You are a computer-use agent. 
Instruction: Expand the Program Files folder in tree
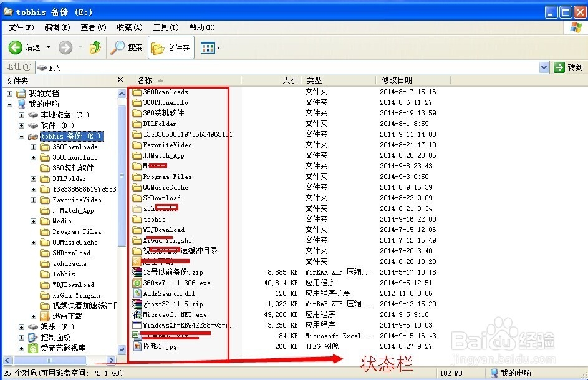32,231
